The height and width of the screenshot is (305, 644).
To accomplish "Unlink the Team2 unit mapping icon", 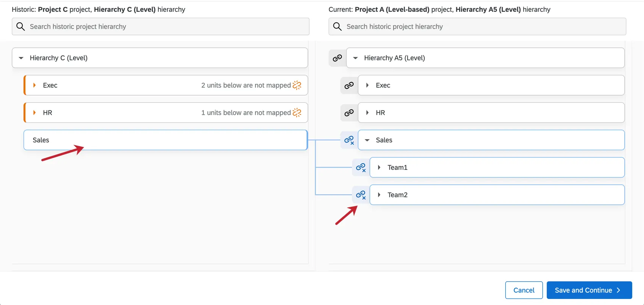I will coord(361,195).
